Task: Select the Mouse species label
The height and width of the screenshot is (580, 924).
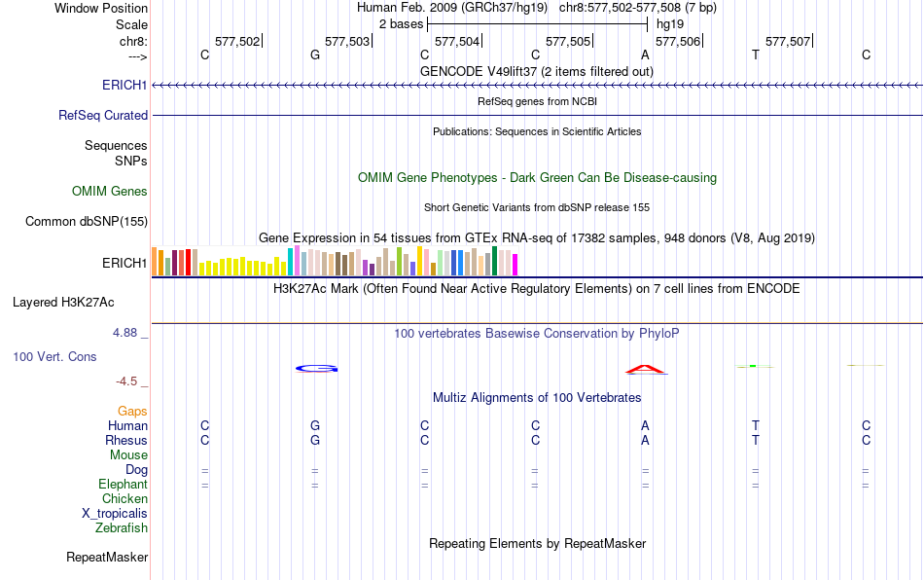Action: [128, 455]
